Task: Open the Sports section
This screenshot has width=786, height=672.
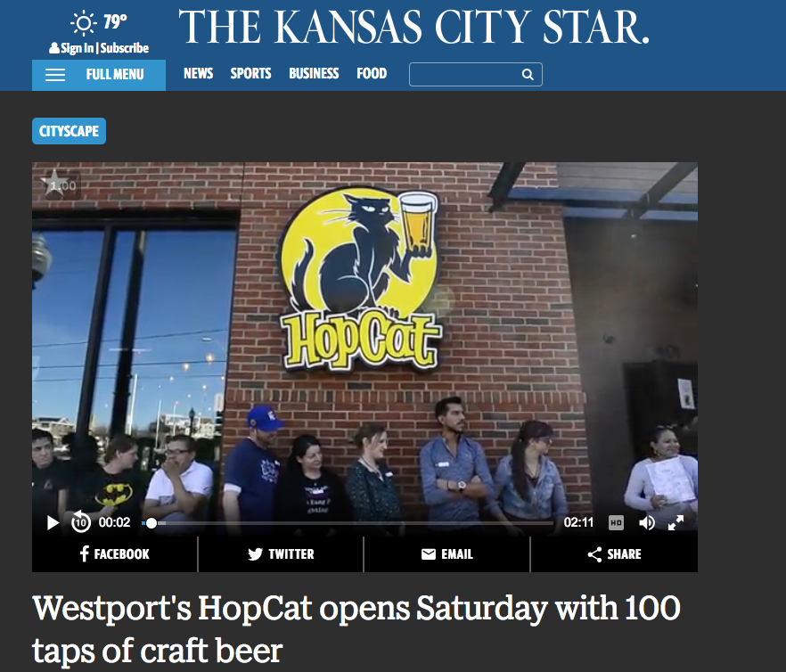Action: [250, 74]
